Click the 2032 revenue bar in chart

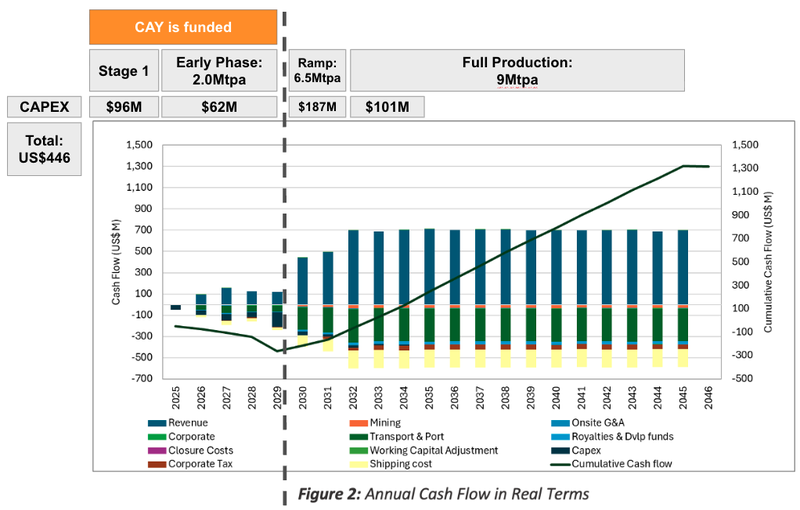click(x=353, y=267)
